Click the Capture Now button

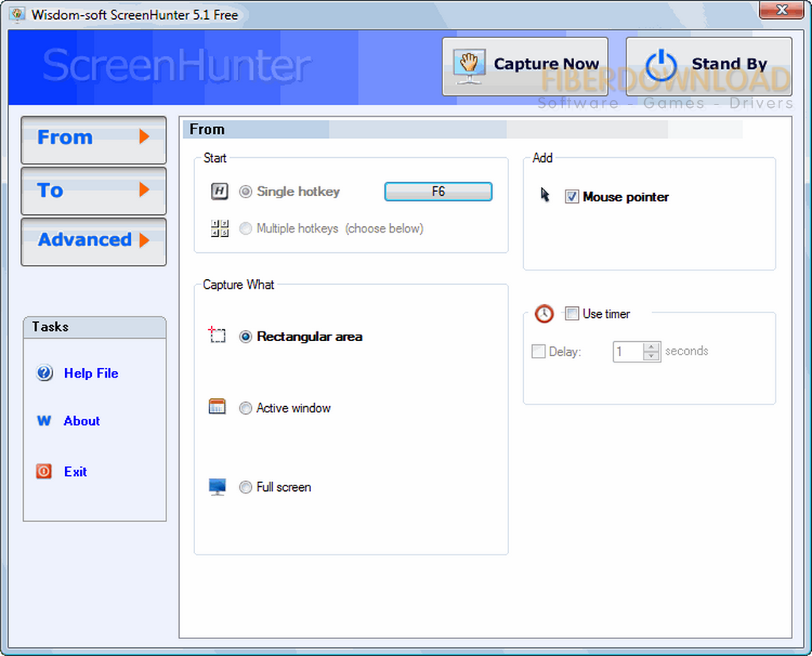tap(525, 67)
